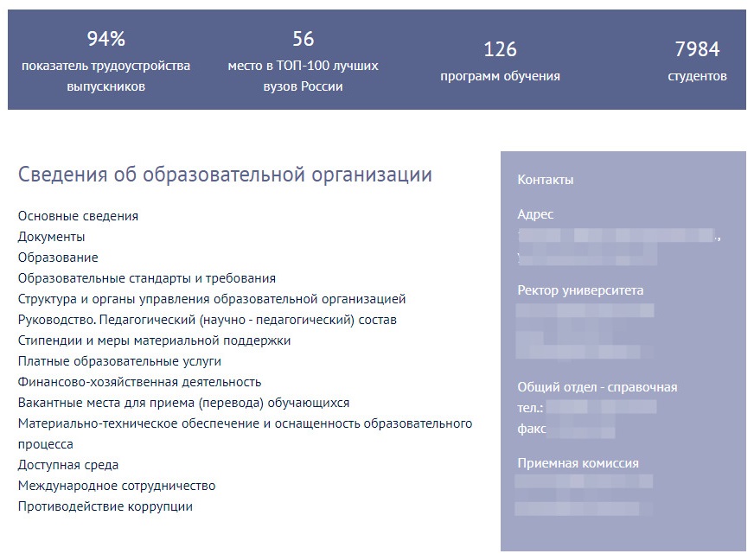Click the Контакты heading in sidebar

[x=545, y=180]
